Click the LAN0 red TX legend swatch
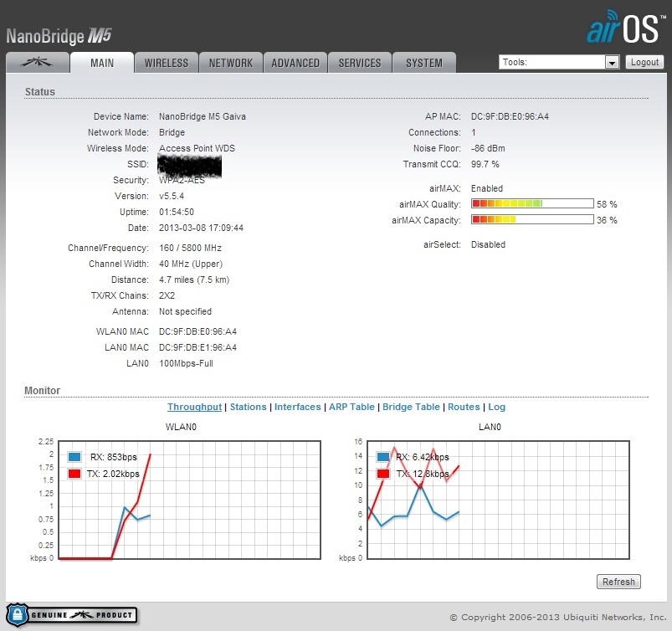The height and width of the screenshot is (631, 672). coord(383,474)
